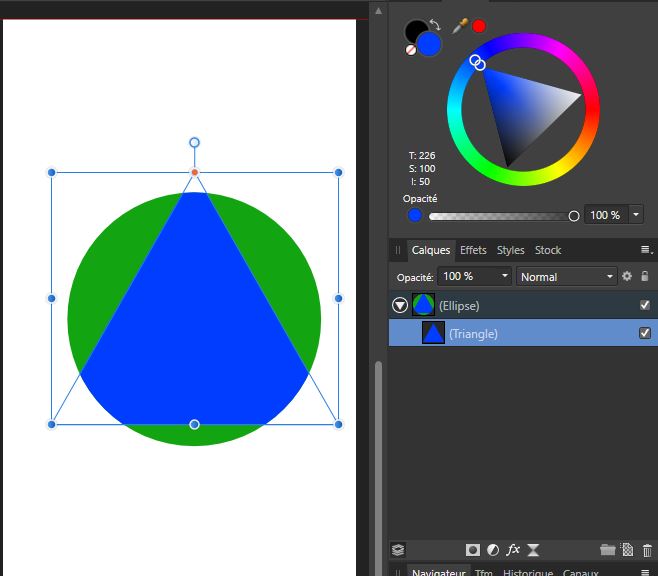658x576 pixels.
Task: Delete the selected layer with trash icon
Action: [647, 550]
